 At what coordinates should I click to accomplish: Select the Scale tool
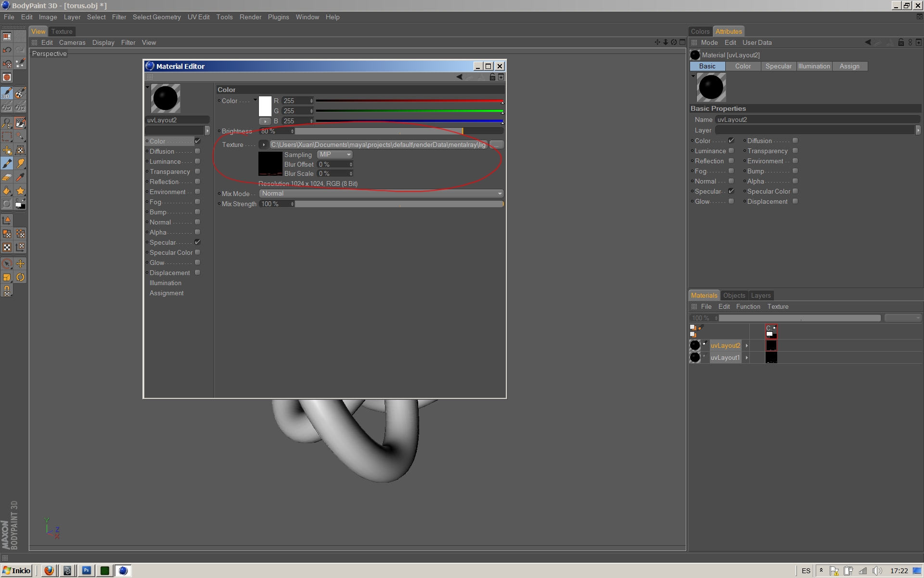[x=7, y=277]
